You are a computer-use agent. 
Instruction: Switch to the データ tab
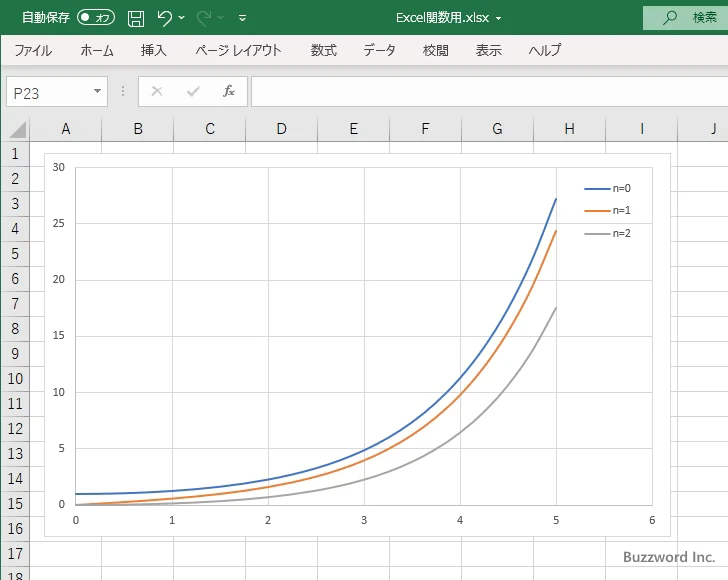point(379,50)
